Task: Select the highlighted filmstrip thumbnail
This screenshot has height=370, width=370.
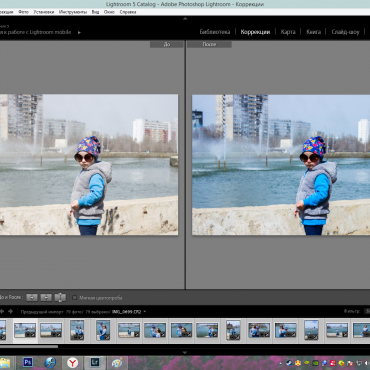Action: (25, 330)
